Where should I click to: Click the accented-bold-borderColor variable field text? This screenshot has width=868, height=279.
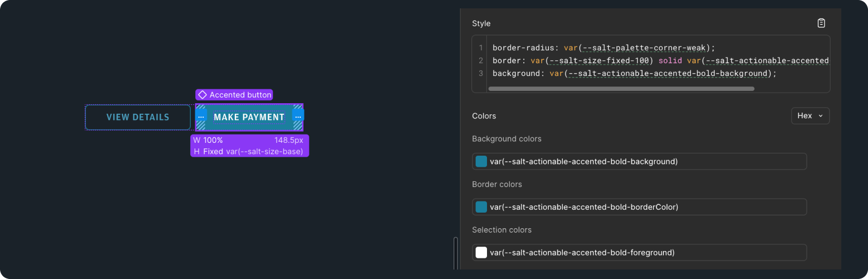pos(584,207)
